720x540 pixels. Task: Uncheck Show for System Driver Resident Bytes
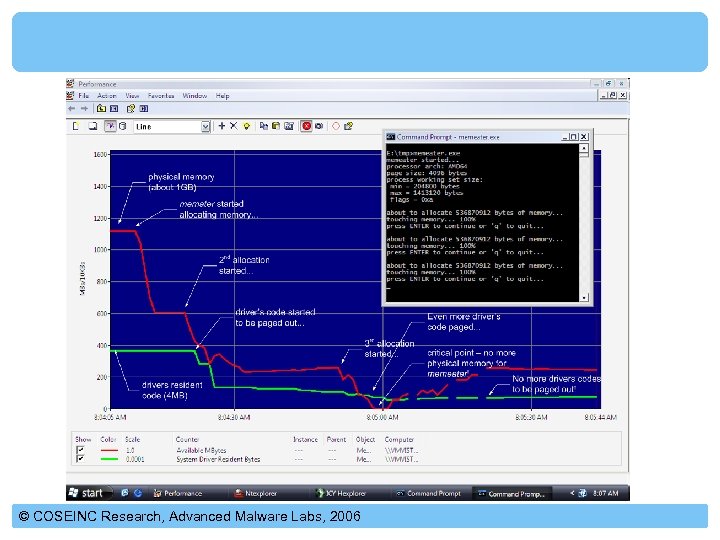point(80,459)
